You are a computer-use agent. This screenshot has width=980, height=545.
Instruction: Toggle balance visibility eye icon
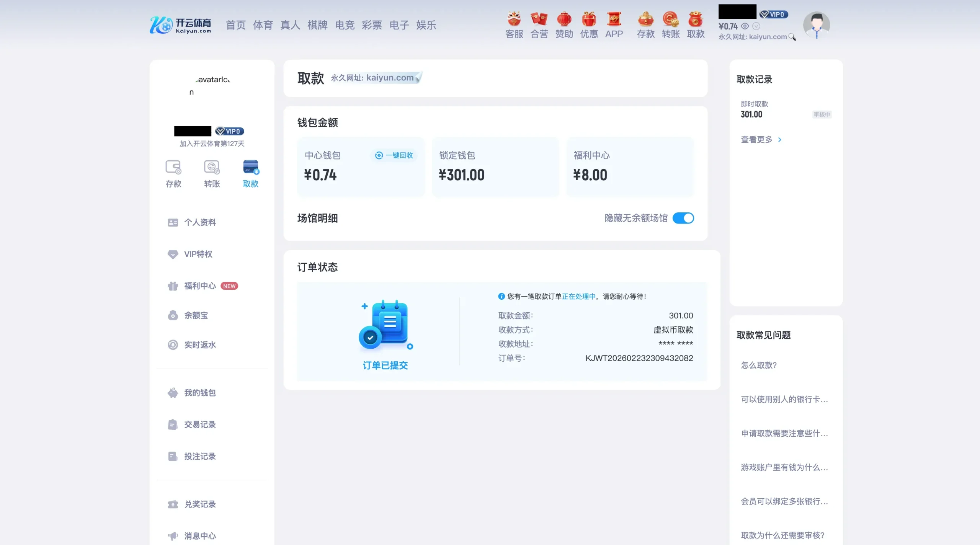[745, 26]
